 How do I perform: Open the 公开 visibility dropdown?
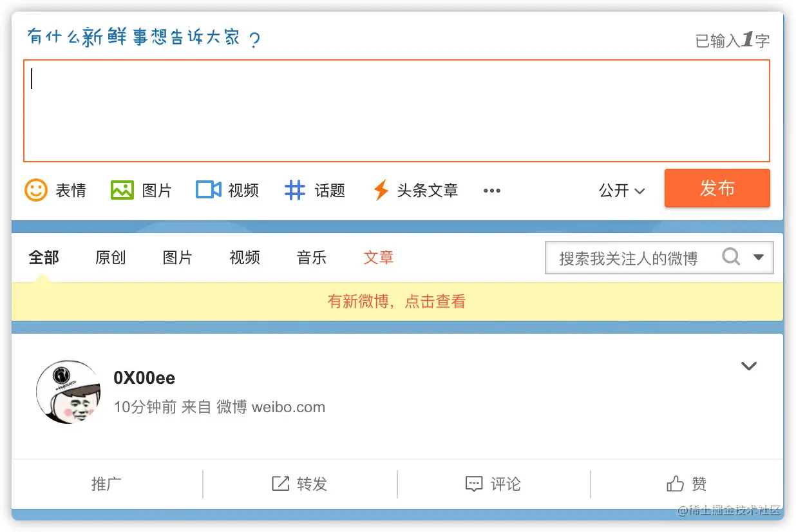pos(621,190)
